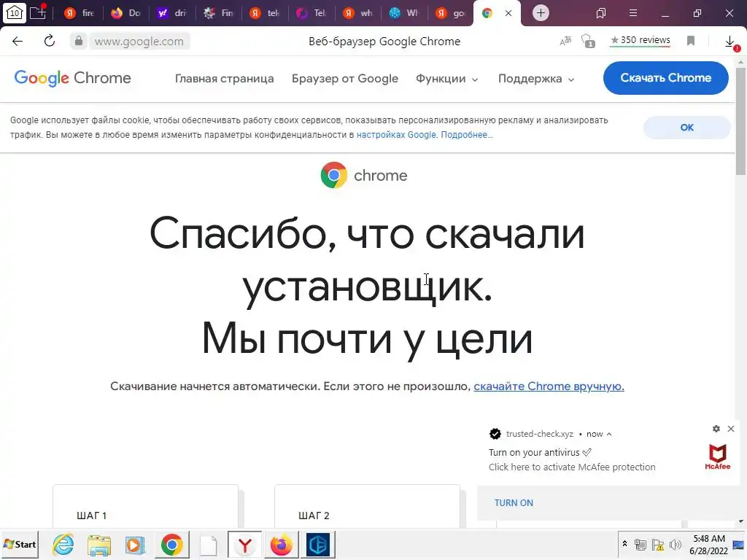This screenshot has width=747, height=560.
Task: Open the blue hexagon app in the taskbar
Action: click(318, 545)
